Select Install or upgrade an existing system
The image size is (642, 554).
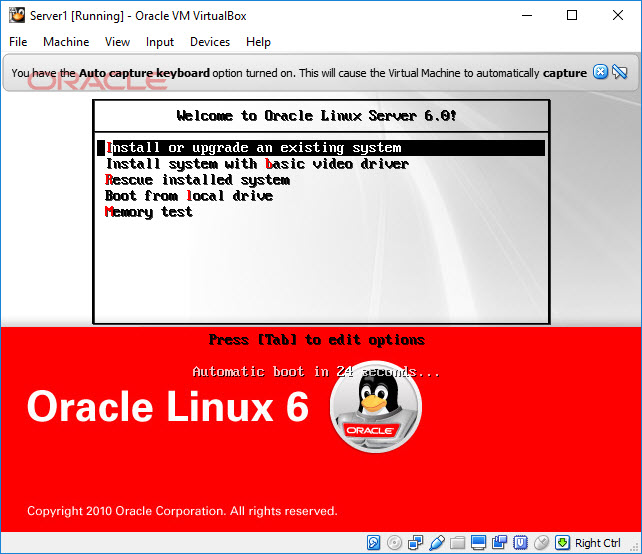coord(321,148)
